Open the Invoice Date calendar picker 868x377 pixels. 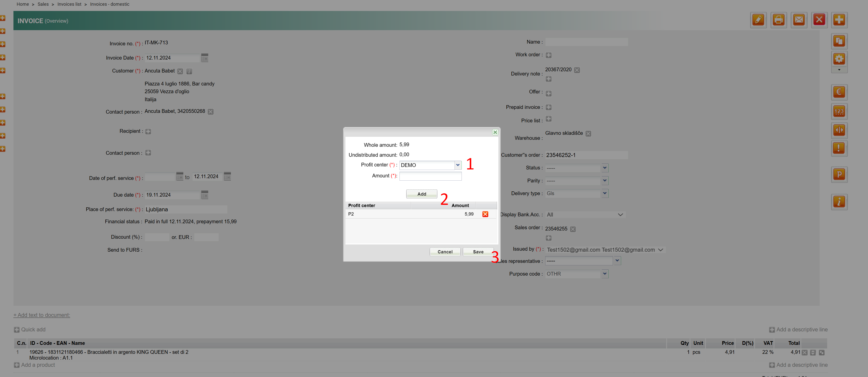coord(204,58)
